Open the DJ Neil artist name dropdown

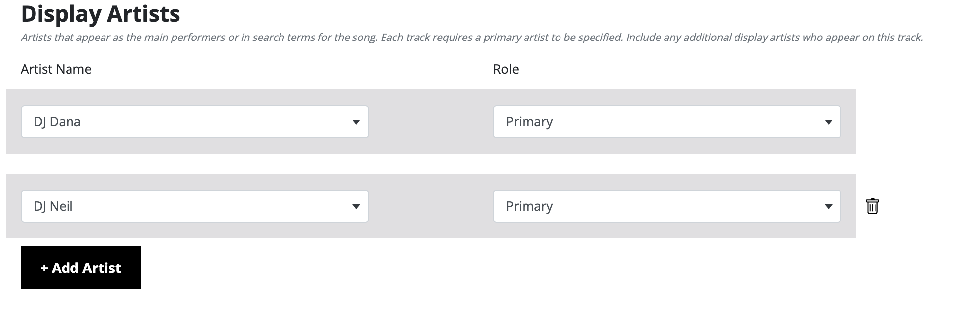[195, 206]
